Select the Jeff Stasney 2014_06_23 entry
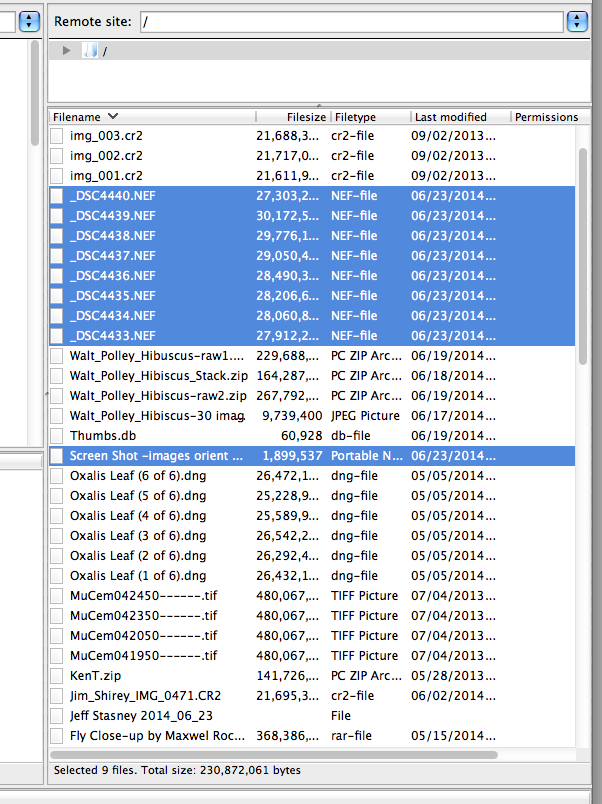602x804 pixels. (x=312, y=716)
